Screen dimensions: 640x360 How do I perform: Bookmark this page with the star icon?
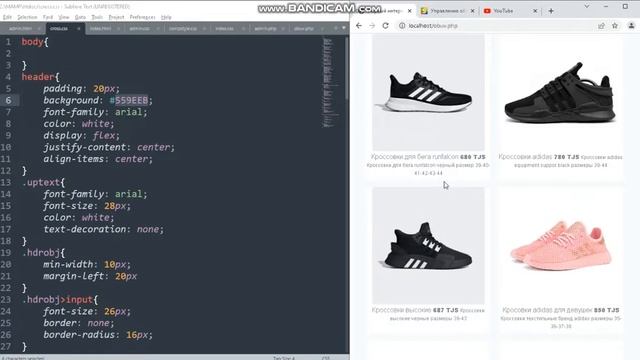point(615,26)
